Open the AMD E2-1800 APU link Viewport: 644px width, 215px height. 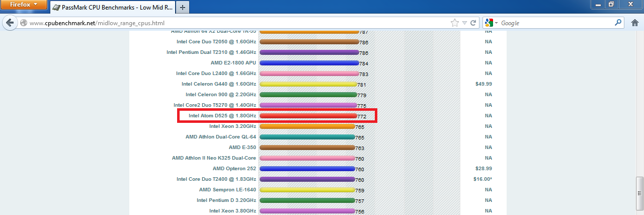click(x=233, y=63)
